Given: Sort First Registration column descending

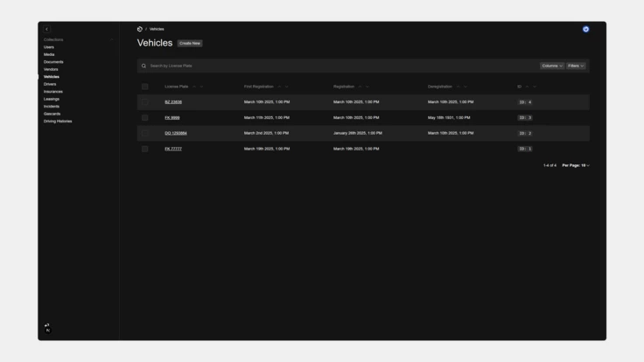Looking at the screenshot, I should 287,87.
